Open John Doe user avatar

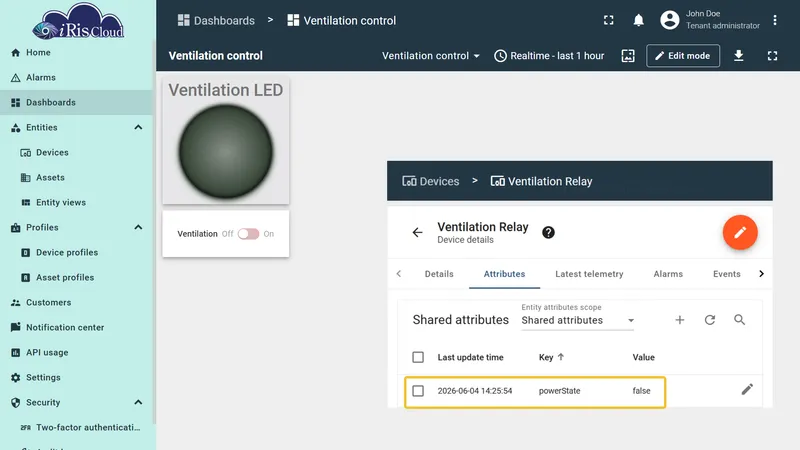(x=669, y=20)
